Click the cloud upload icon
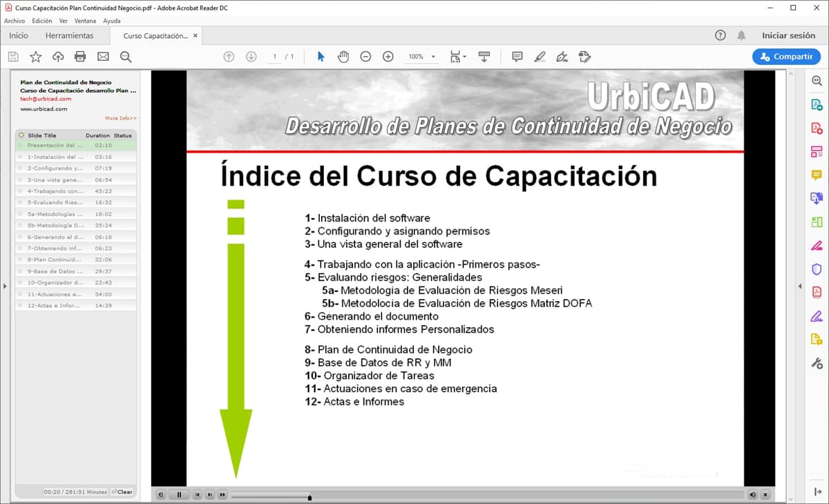The image size is (829, 504). click(58, 57)
